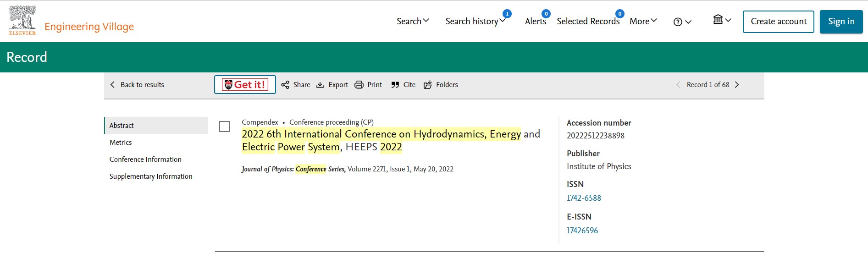Click the Institute of Physics publisher text
Image resolution: width=868 pixels, height=253 pixels.
coord(599,166)
